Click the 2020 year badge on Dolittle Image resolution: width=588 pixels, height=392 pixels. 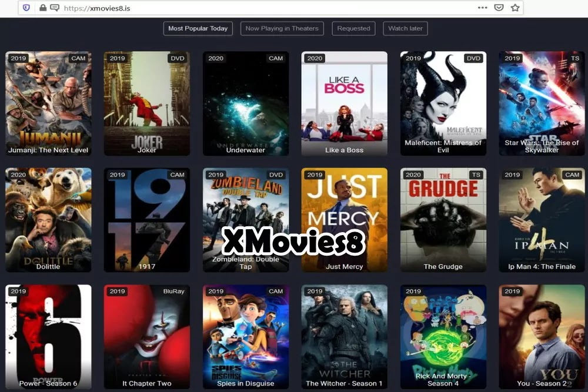pos(18,175)
